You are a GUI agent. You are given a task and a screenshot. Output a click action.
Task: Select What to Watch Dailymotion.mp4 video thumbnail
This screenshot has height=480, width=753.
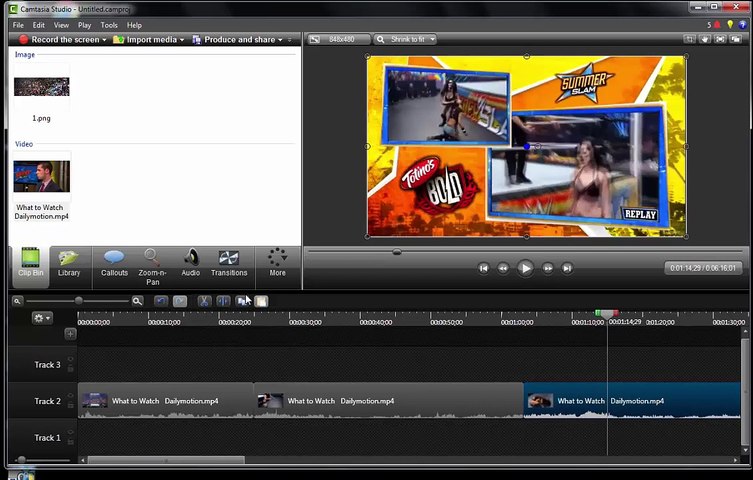[41, 176]
